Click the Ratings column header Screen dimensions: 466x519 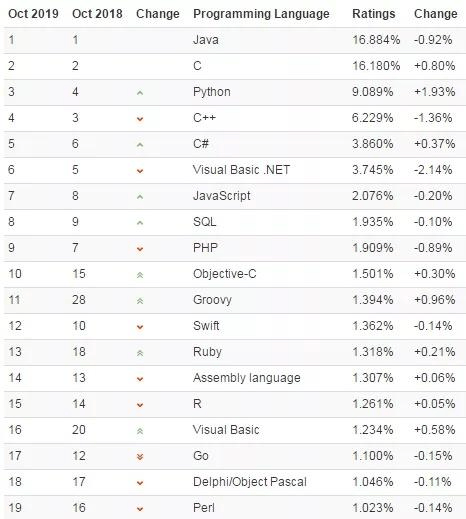(374, 14)
